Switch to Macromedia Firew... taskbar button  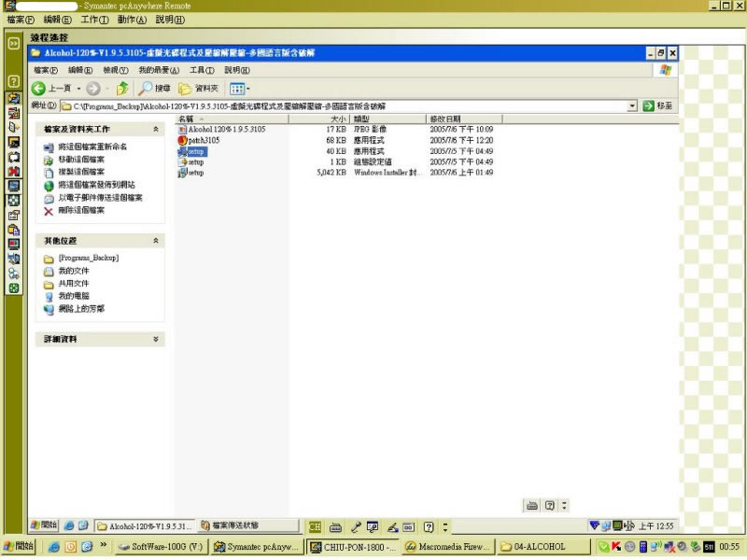pyautogui.click(x=448, y=547)
